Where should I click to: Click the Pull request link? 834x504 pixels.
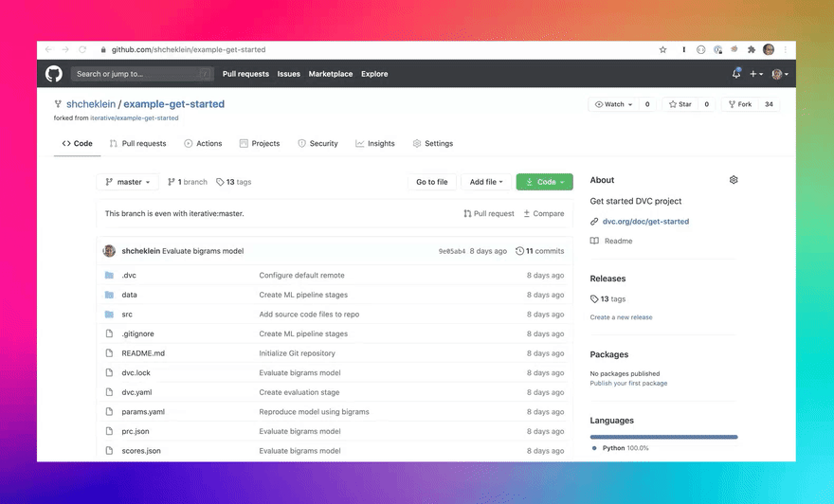point(489,214)
